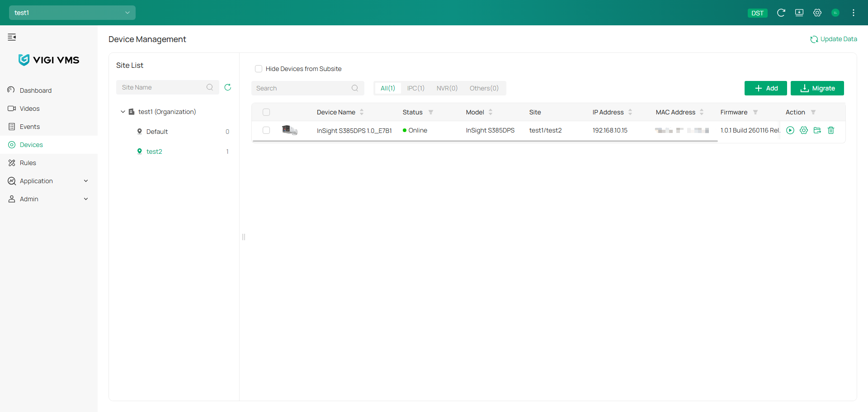Click Update Data link
Screen dimensions: 868x412
[834, 39]
